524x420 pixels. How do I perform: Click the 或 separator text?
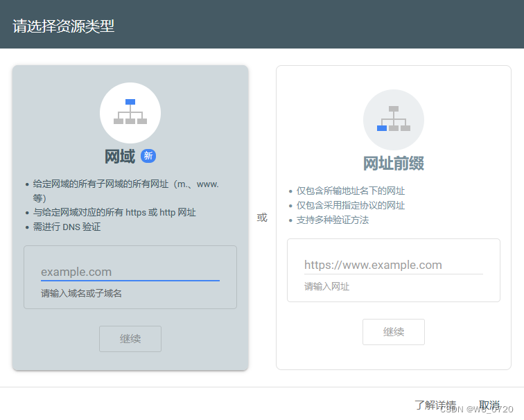click(x=262, y=218)
